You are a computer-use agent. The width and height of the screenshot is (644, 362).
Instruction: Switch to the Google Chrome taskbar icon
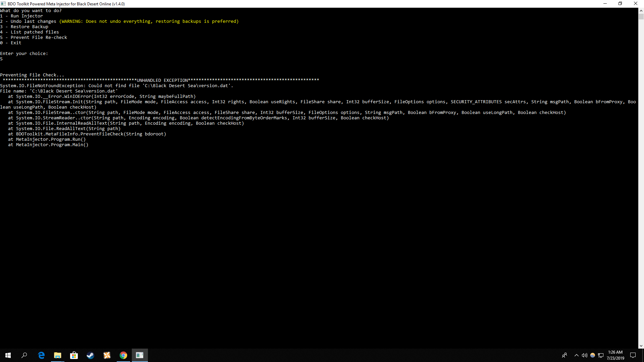123,355
